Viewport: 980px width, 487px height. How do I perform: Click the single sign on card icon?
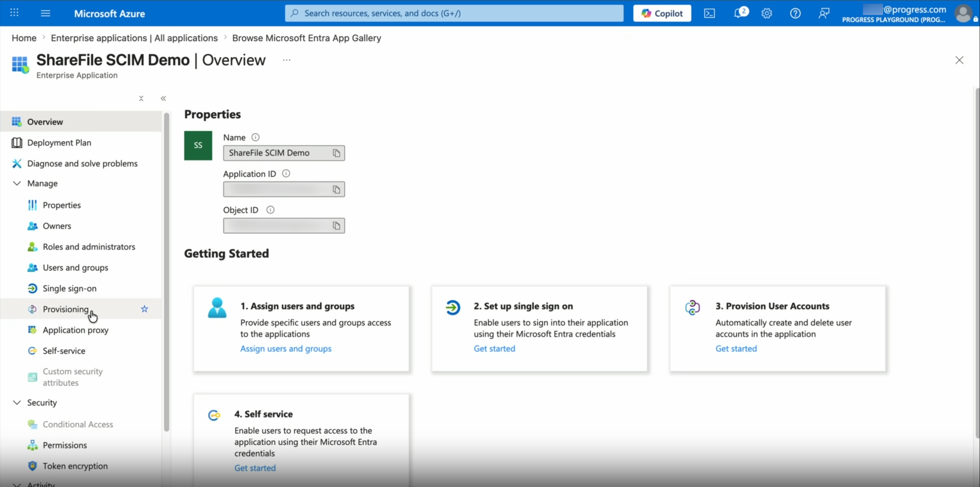(453, 307)
